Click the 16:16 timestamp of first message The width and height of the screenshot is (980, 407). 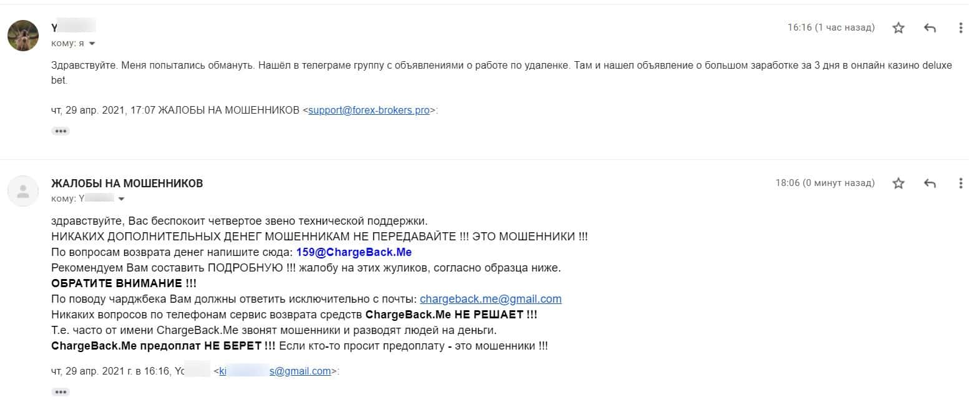(x=831, y=27)
